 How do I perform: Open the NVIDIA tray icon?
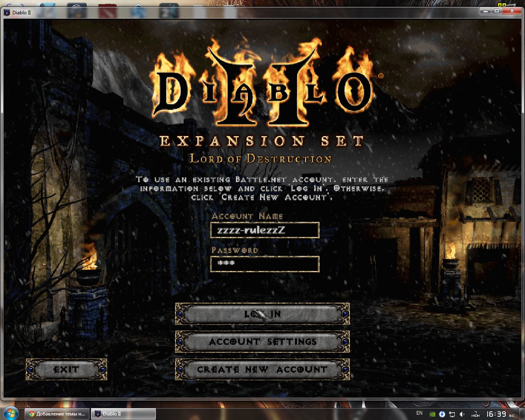tap(432, 414)
